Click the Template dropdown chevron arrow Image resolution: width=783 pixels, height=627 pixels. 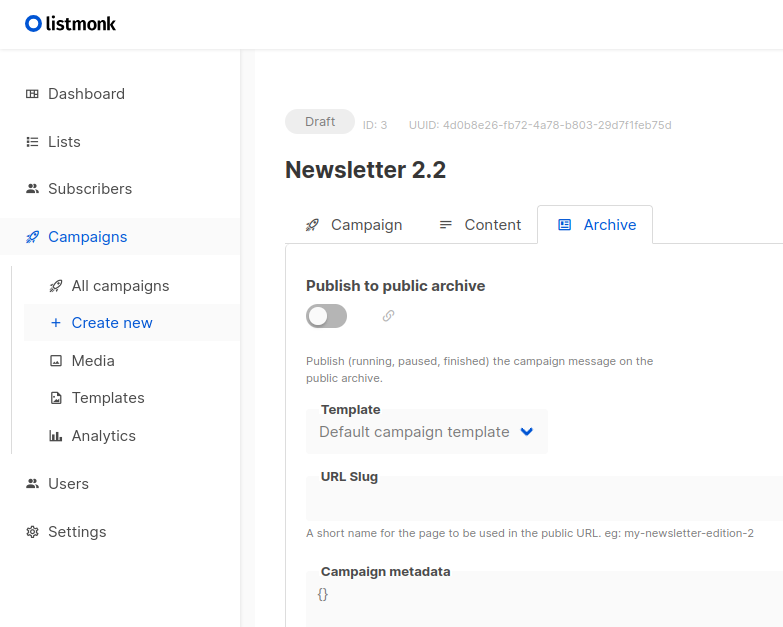(527, 431)
